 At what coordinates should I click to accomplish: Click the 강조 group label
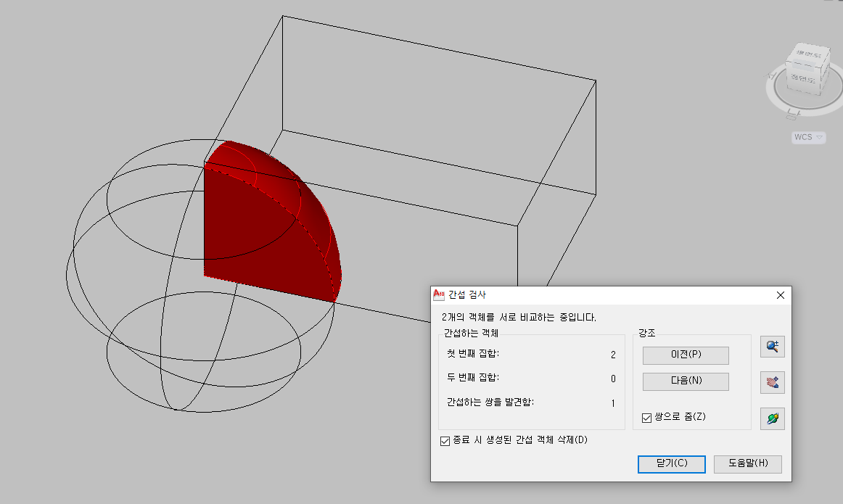(x=647, y=333)
